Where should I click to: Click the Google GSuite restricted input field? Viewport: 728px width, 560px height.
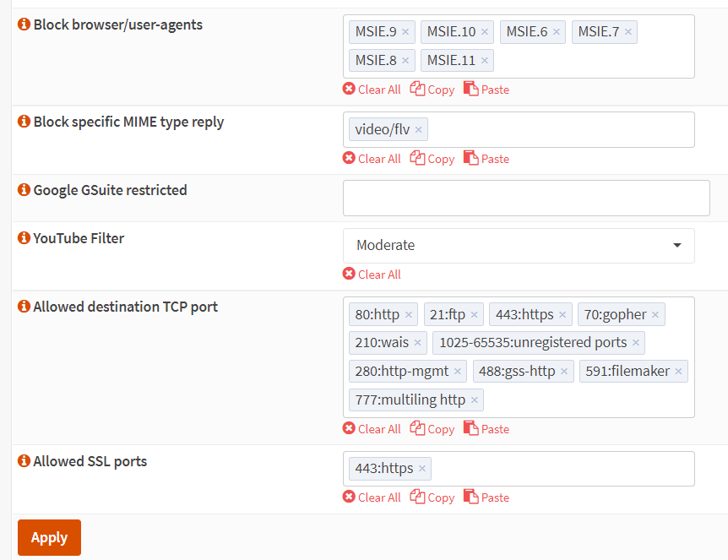(525, 198)
